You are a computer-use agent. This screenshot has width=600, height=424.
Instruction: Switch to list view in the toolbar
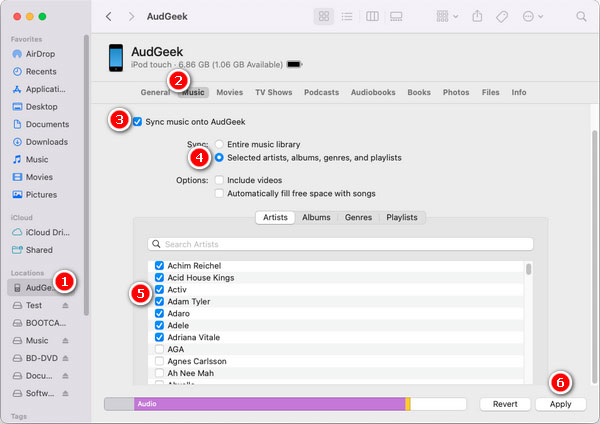(347, 16)
